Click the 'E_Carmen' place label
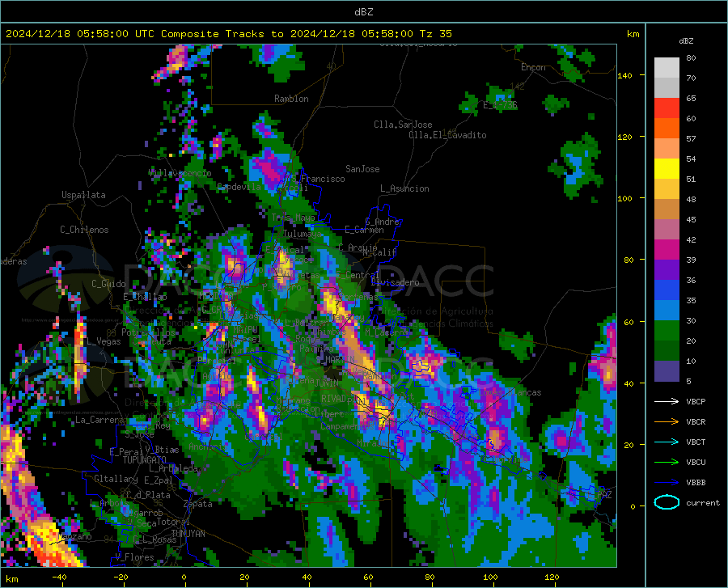The height and width of the screenshot is (588, 728). (x=365, y=230)
